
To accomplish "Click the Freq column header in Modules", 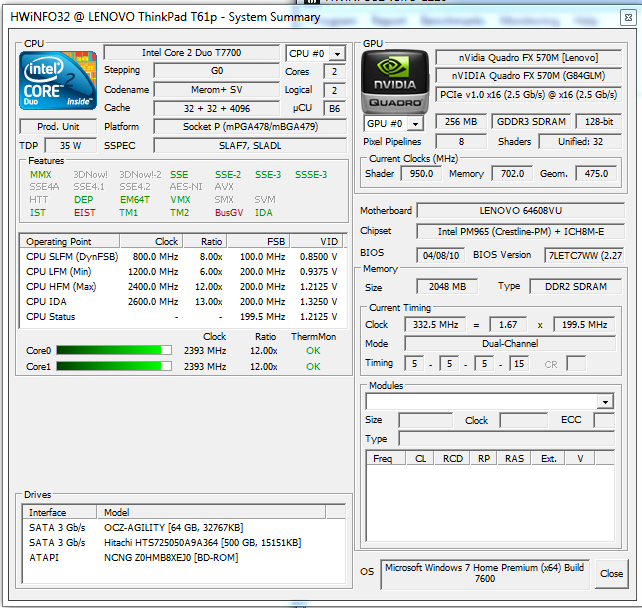I will coord(386,459).
